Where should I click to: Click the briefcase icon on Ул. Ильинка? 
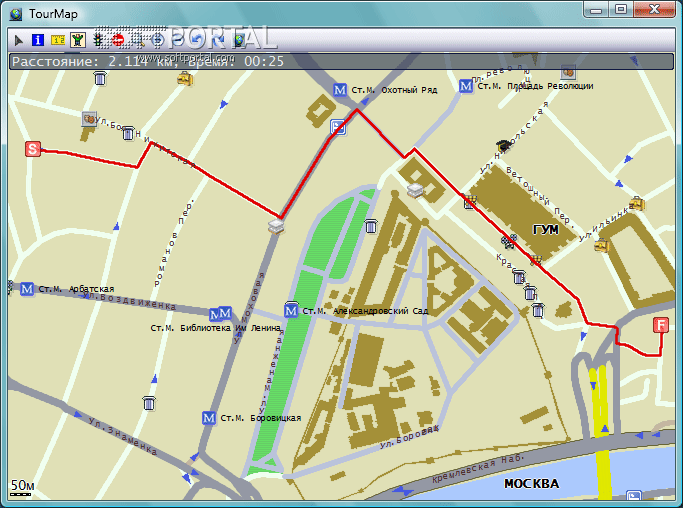[637, 203]
